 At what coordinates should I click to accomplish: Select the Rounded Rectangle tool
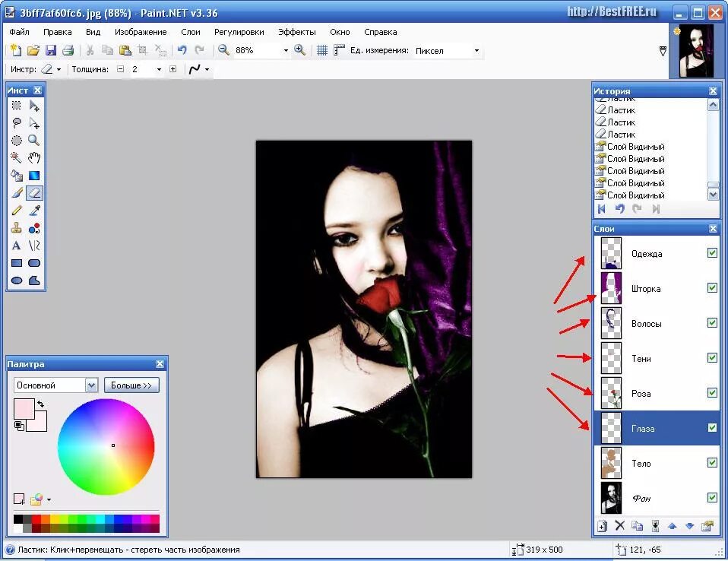tap(34, 263)
